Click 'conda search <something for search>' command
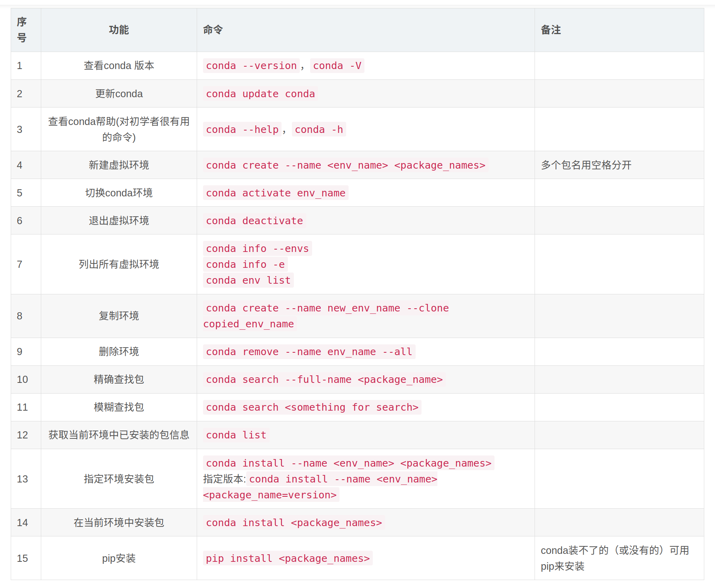 (x=312, y=407)
